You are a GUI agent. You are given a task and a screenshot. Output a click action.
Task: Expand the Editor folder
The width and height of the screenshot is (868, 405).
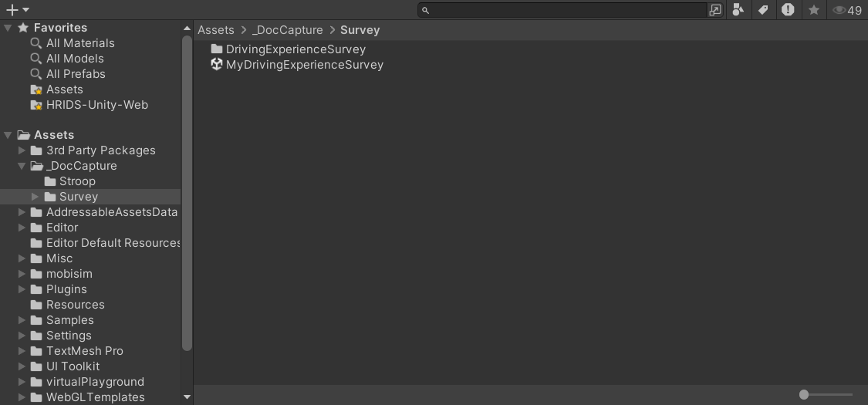click(22, 228)
